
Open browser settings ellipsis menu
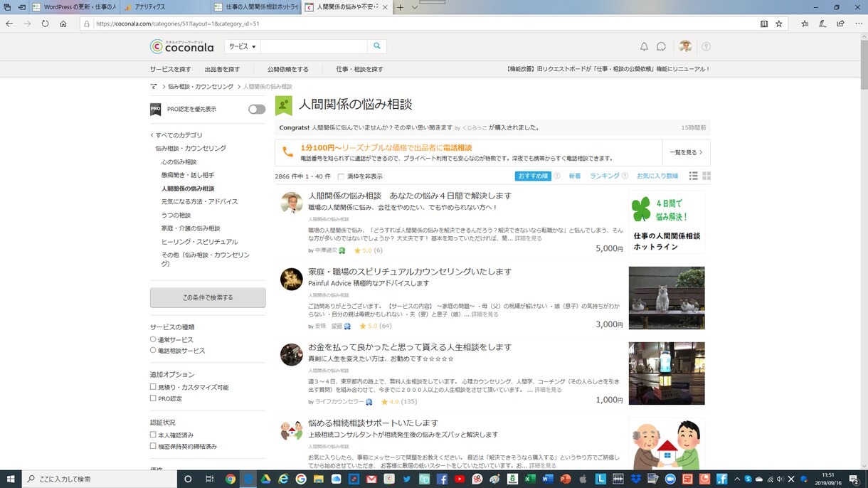click(x=858, y=23)
